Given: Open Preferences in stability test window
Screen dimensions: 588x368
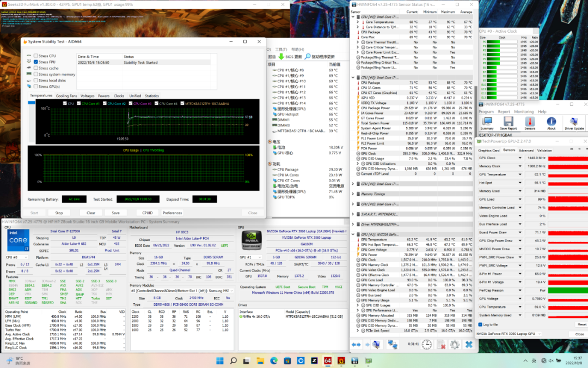Looking at the screenshot, I should pyautogui.click(x=172, y=213).
